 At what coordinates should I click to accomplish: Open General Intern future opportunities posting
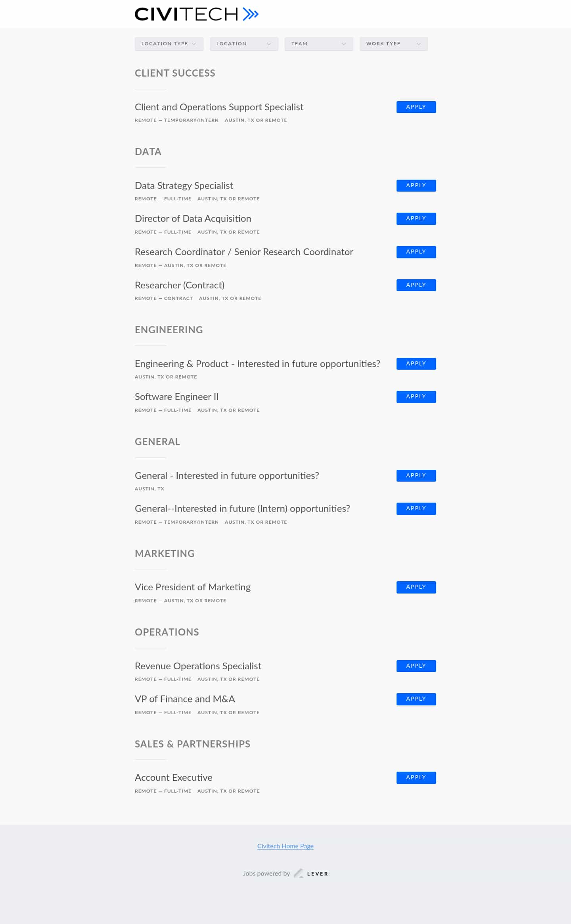coord(242,509)
